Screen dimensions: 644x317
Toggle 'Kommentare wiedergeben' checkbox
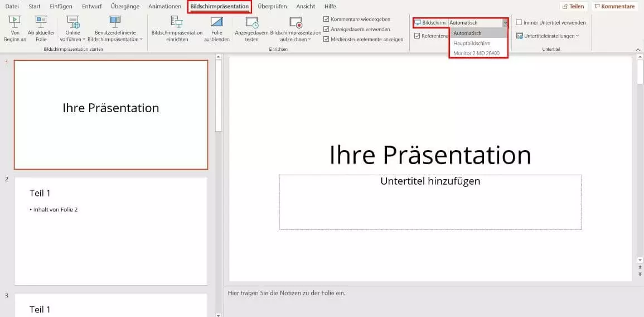[326, 19]
